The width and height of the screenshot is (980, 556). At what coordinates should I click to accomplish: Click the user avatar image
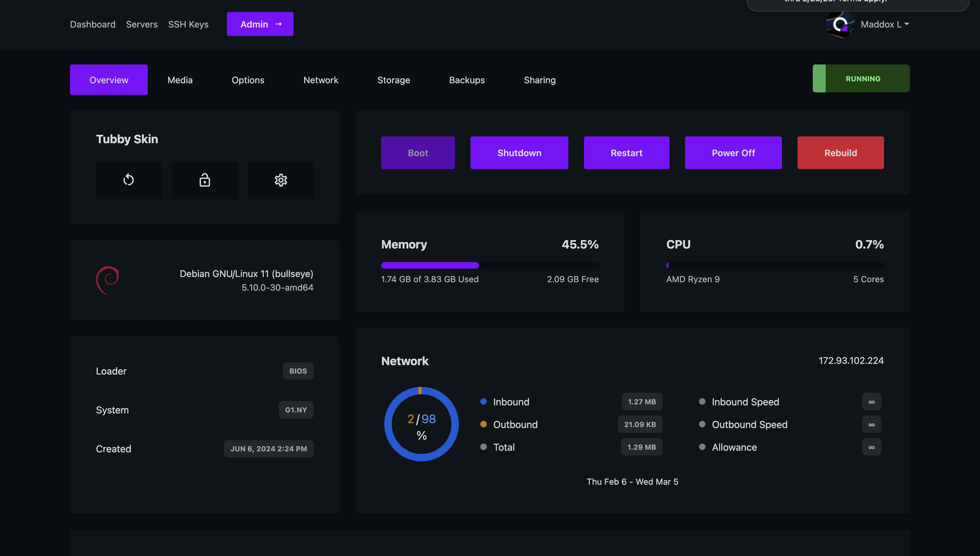(840, 24)
